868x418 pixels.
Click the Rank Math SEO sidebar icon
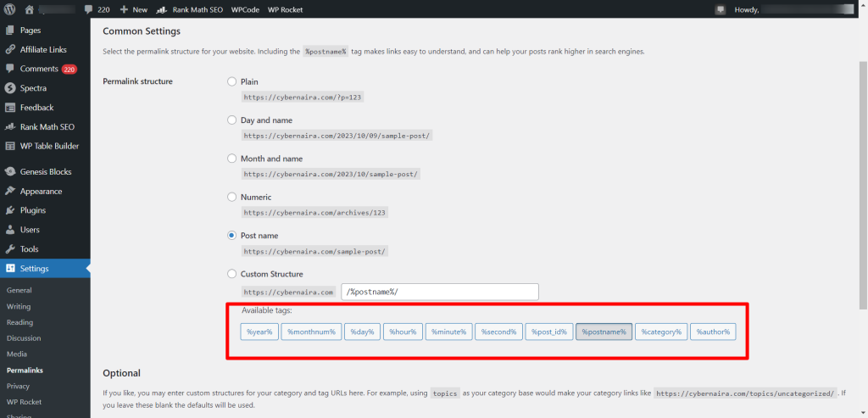click(10, 127)
